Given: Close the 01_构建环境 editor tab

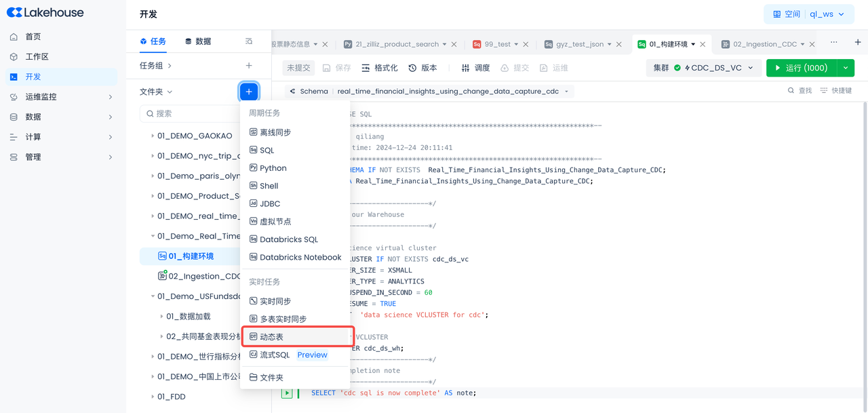Looking at the screenshot, I should pyautogui.click(x=703, y=44).
